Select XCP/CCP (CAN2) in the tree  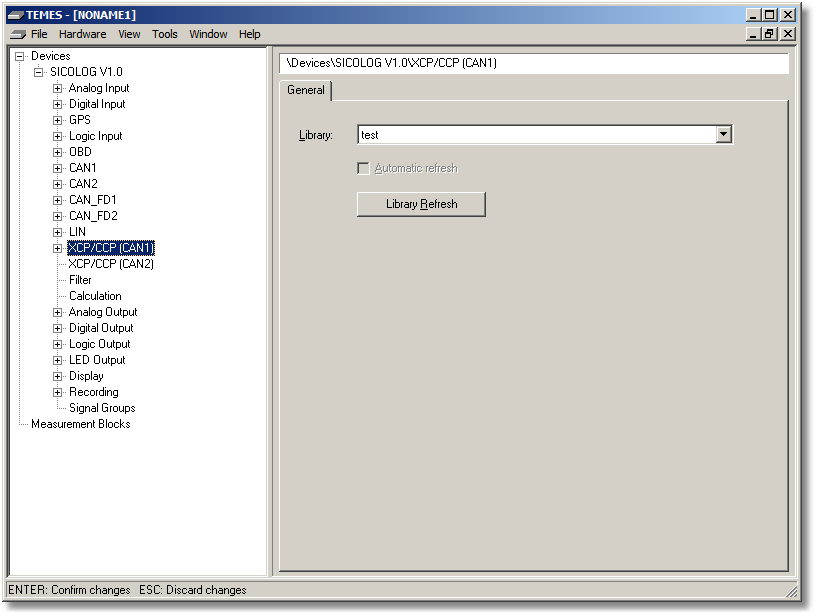(x=111, y=264)
